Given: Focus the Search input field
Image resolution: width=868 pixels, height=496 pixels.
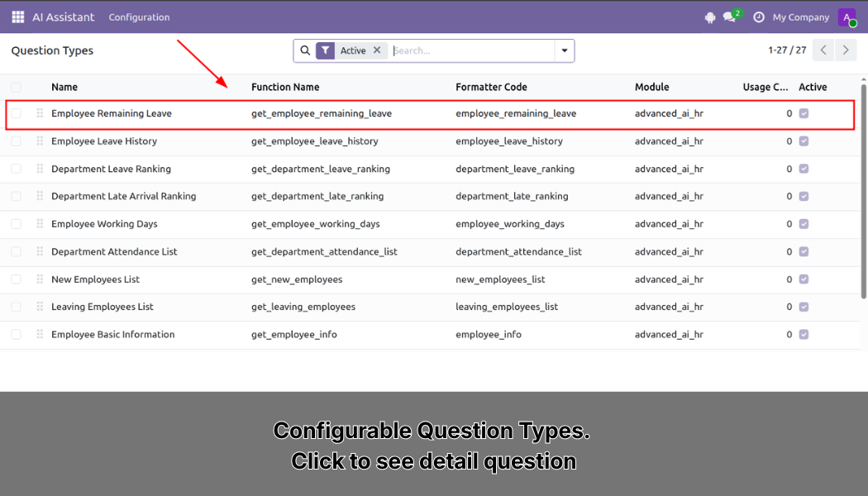Looking at the screenshot, I should tap(472, 50).
